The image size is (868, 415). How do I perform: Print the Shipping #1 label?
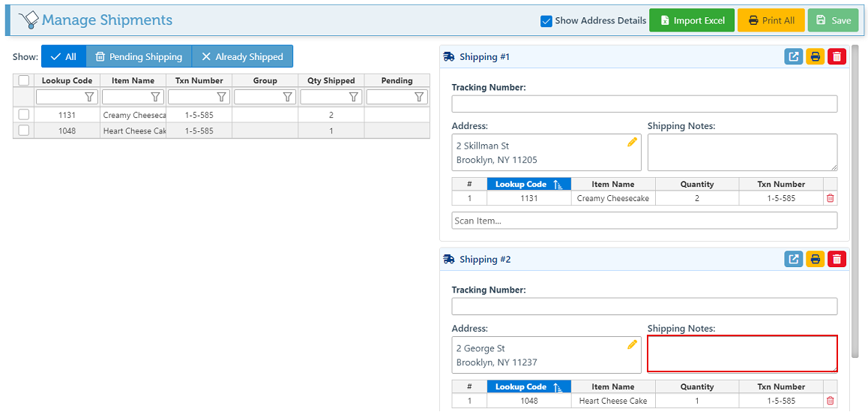coord(815,57)
